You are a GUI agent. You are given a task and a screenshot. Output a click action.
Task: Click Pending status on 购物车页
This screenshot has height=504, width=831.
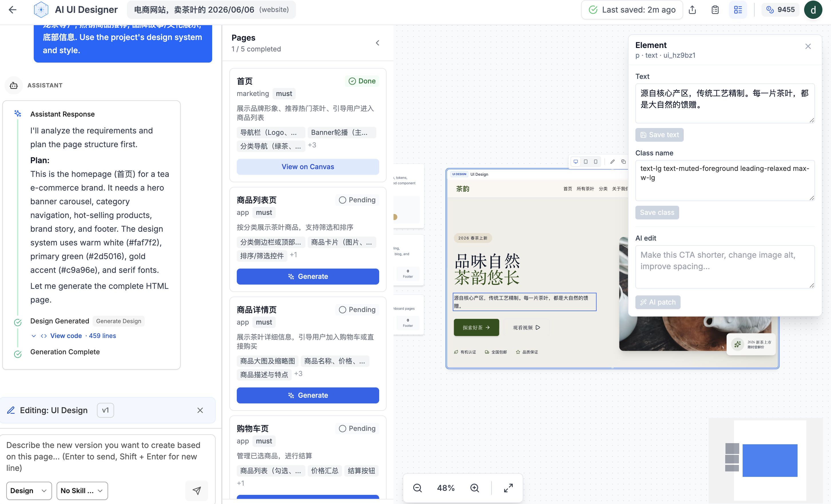tap(357, 429)
